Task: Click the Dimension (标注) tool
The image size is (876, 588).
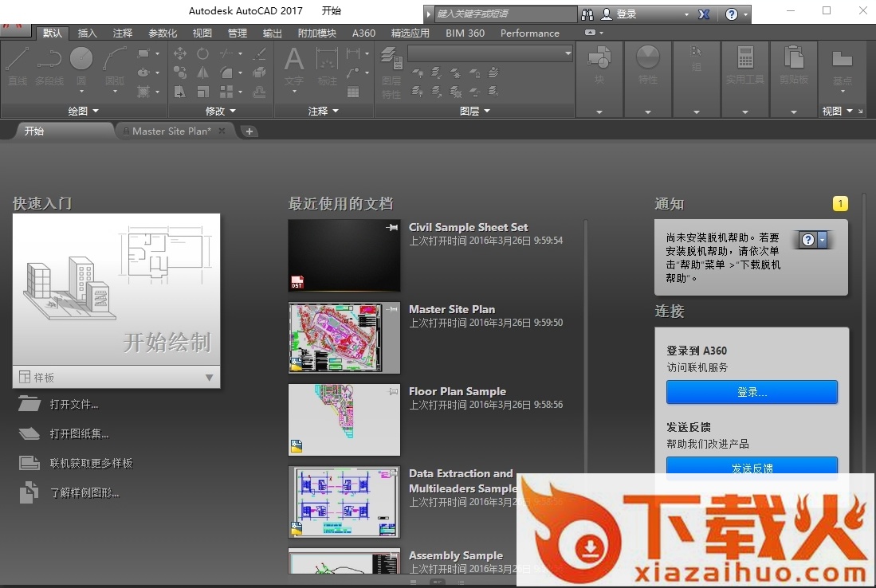Action: tap(328, 65)
